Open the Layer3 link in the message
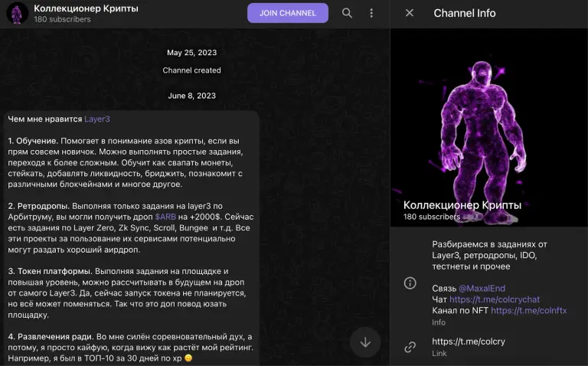Viewport: 588px width, 366px height. pos(97,119)
